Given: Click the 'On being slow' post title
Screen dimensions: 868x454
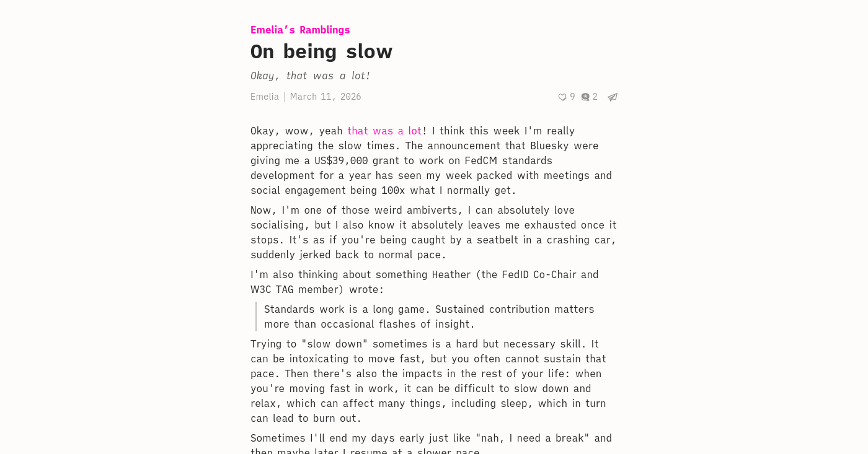Looking at the screenshot, I should pos(321,51).
